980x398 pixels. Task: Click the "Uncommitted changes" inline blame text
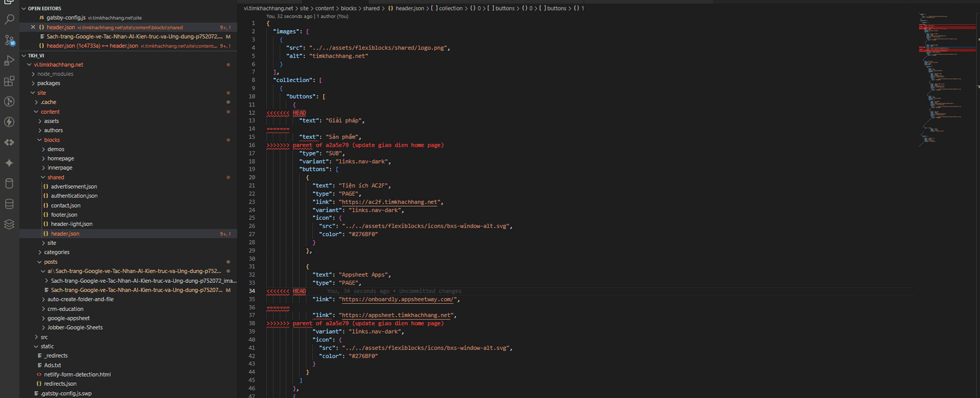point(430,291)
